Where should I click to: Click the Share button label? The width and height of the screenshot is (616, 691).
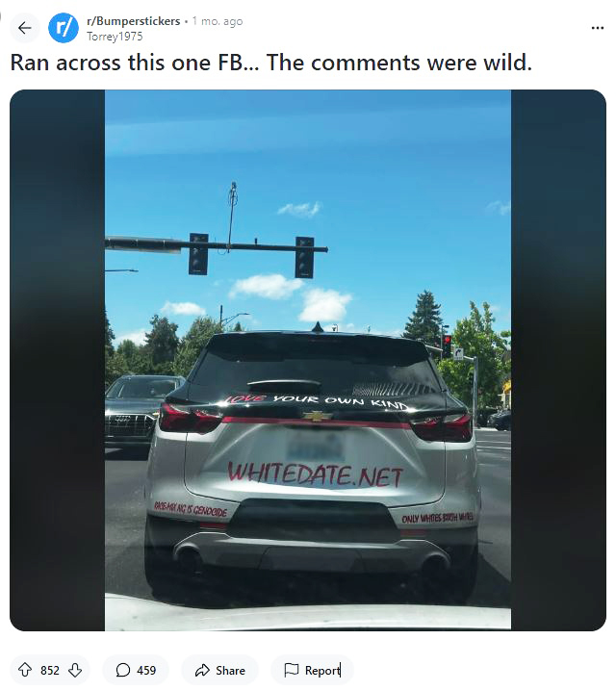click(230, 670)
